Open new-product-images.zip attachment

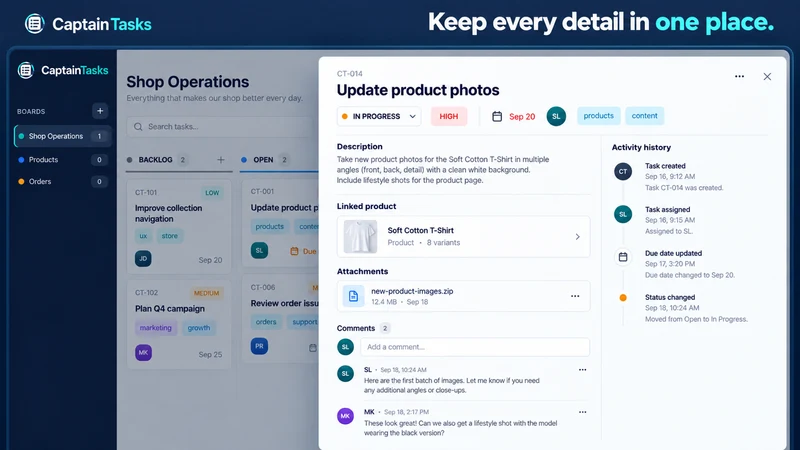pyautogui.click(x=412, y=291)
